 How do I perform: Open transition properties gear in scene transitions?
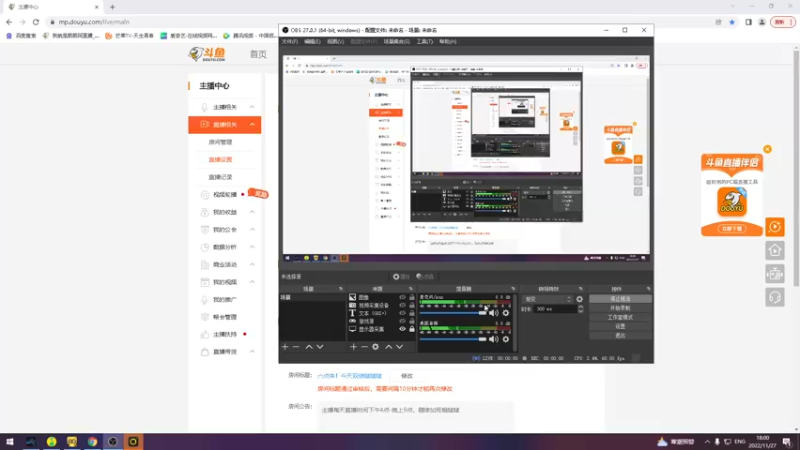point(579,299)
